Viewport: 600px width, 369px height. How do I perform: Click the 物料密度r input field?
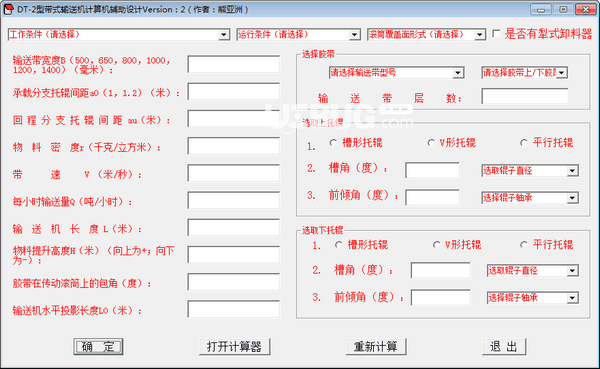[x=234, y=146]
